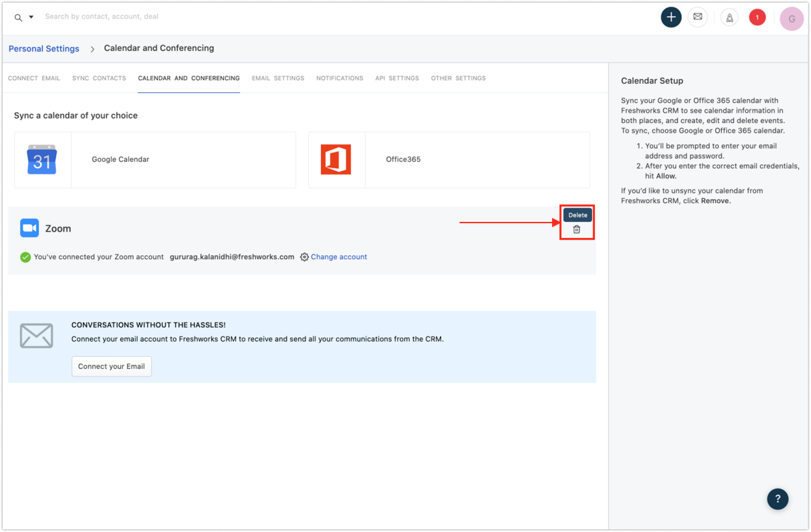Image resolution: width=811 pixels, height=532 pixels.
Task: Choose the Office365 calendar option
Action: click(x=449, y=160)
